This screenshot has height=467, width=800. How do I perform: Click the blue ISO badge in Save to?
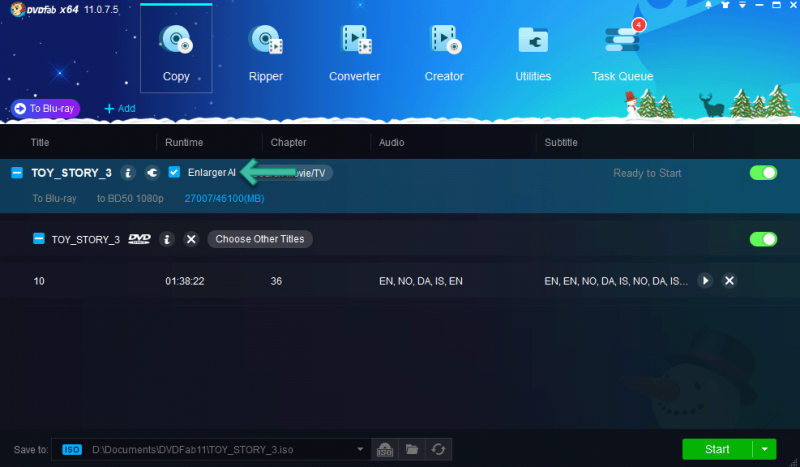72,450
